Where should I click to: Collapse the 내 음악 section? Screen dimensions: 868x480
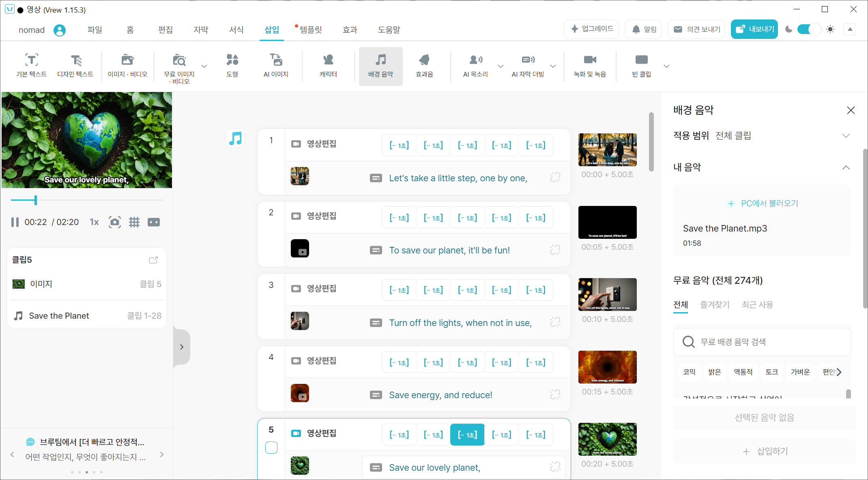pyautogui.click(x=846, y=167)
